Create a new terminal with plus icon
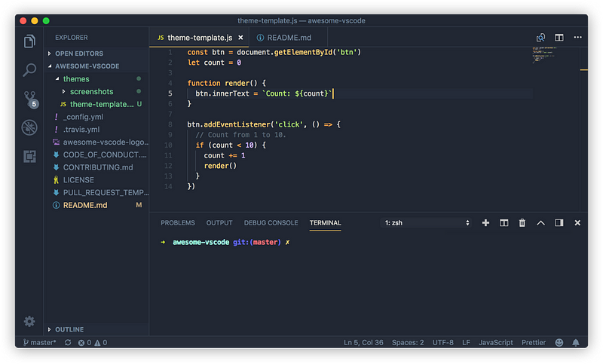603x364 pixels. click(485, 222)
